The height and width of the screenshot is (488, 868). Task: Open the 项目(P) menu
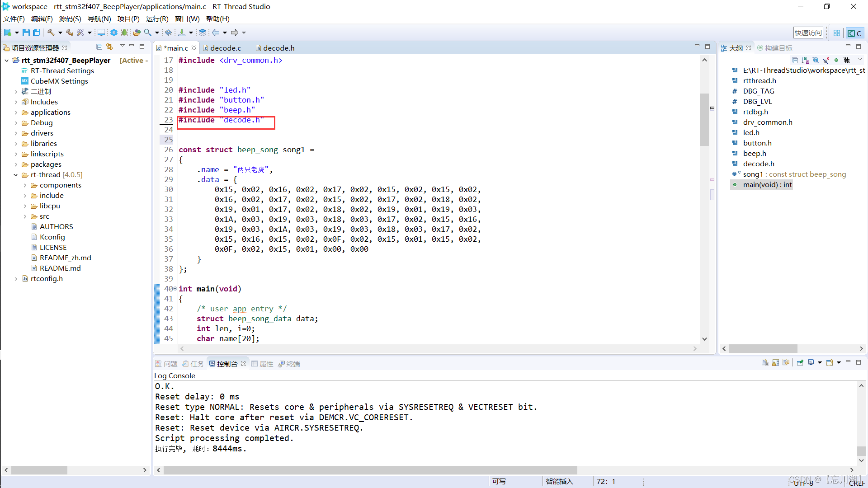pos(128,19)
